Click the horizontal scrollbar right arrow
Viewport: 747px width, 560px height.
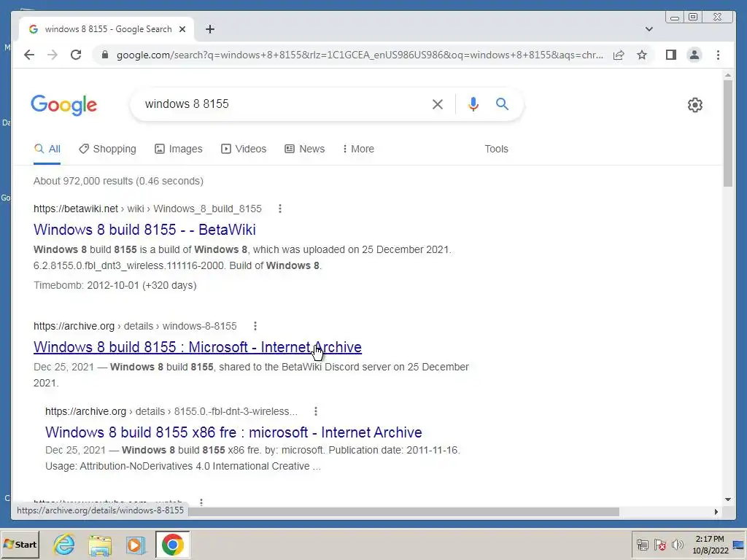click(x=716, y=512)
